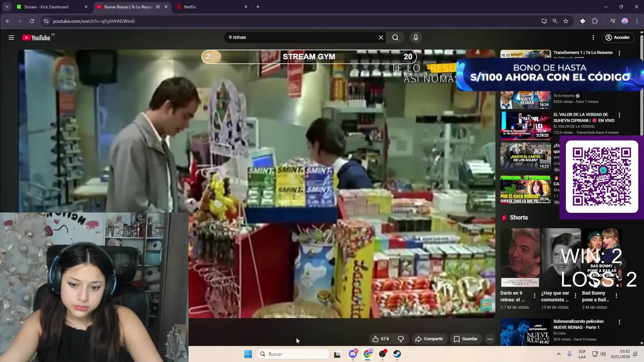The height and width of the screenshot is (362, 644).
Task: Click the Acceder sign-in button
Action: click(617, 37)
